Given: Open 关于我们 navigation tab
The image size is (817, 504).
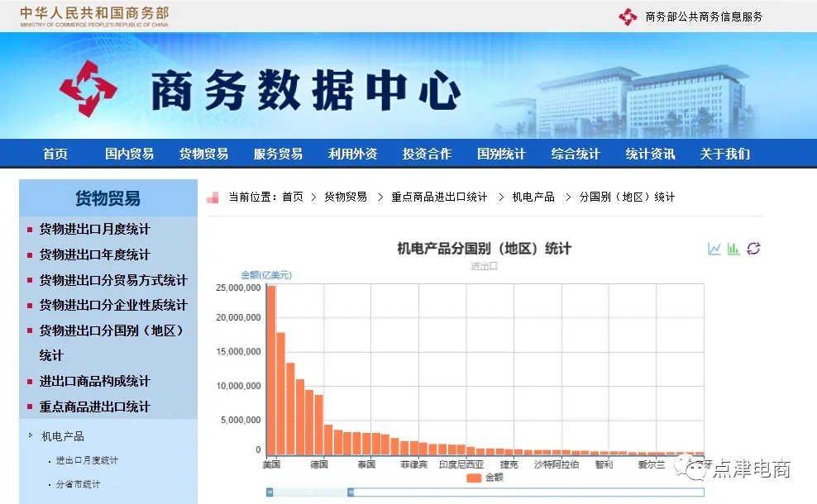Looking at the screenshot, I should (x=724, y=154).
